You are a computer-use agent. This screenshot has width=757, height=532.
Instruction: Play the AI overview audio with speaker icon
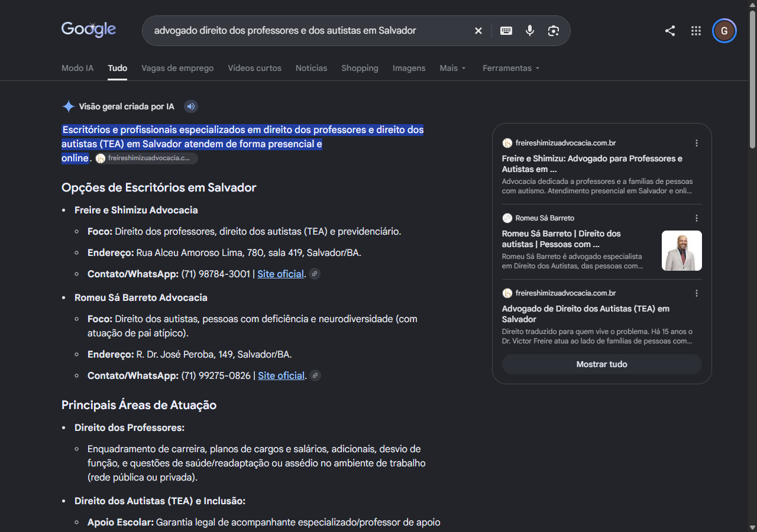(x=190, y=106)
